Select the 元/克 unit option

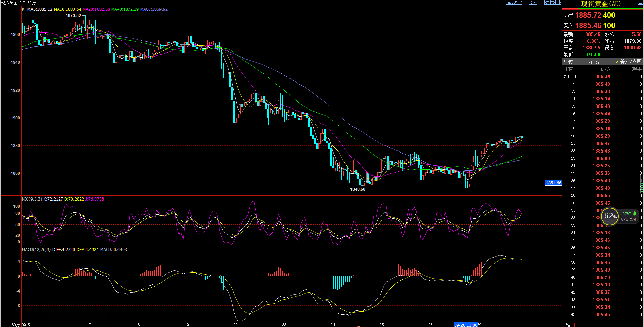point(594,62)
